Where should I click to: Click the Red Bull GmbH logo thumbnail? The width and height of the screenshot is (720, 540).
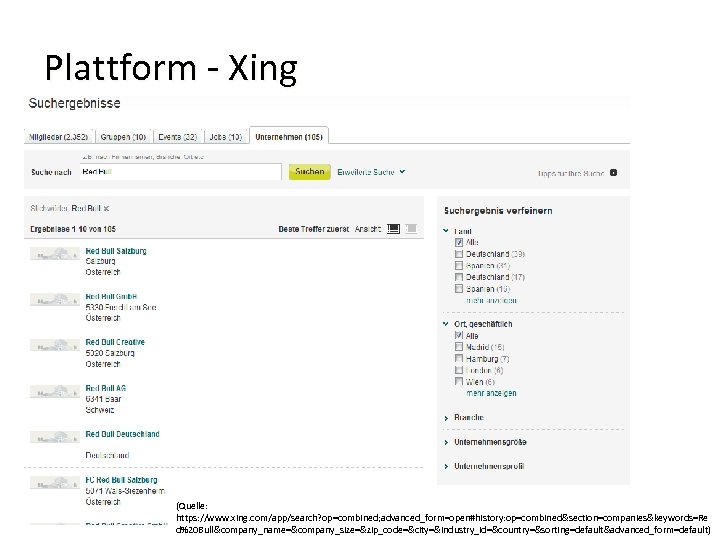coord(55,299)
